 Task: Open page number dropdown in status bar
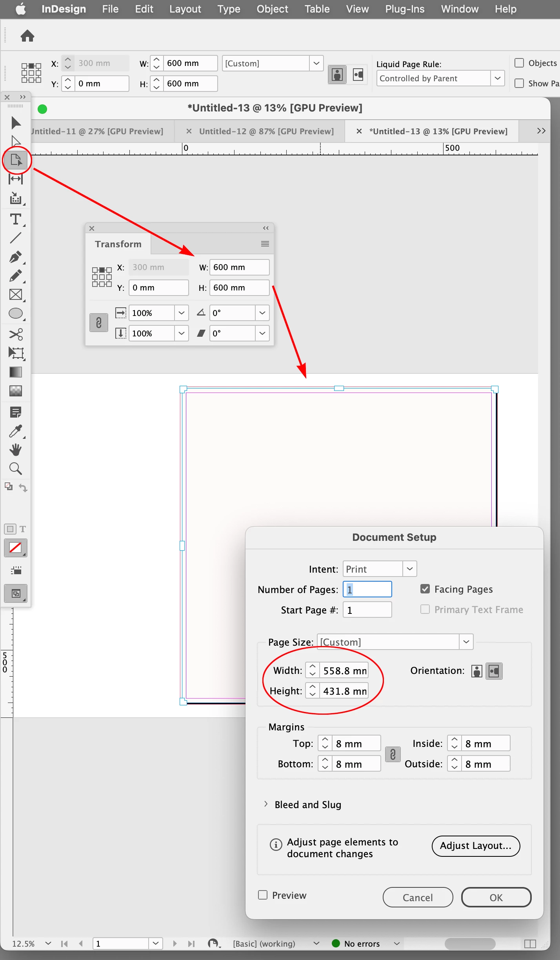click(x=156, y=943)
